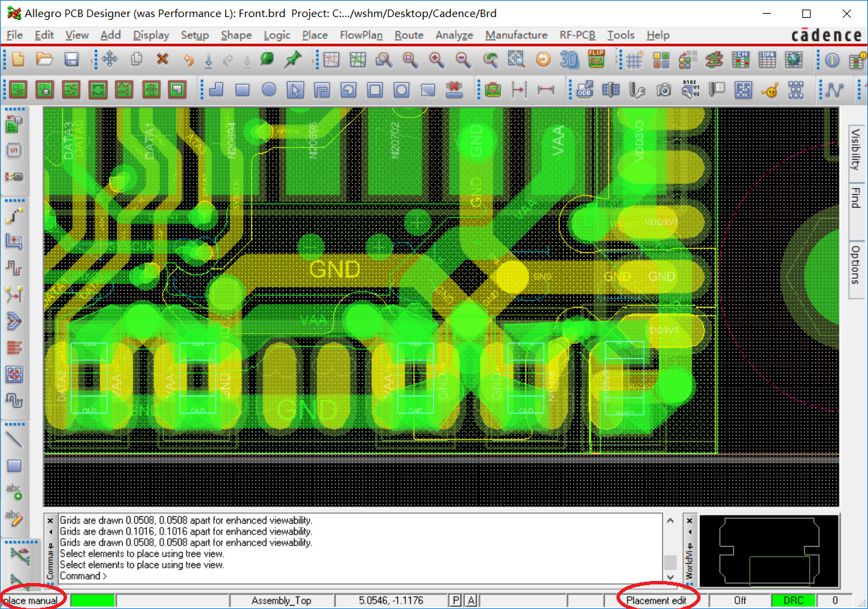The height and width of the screenshot is (609, 868).
Task: Click the orange Redraw/Refresh icon
Action: pos(543,60)
